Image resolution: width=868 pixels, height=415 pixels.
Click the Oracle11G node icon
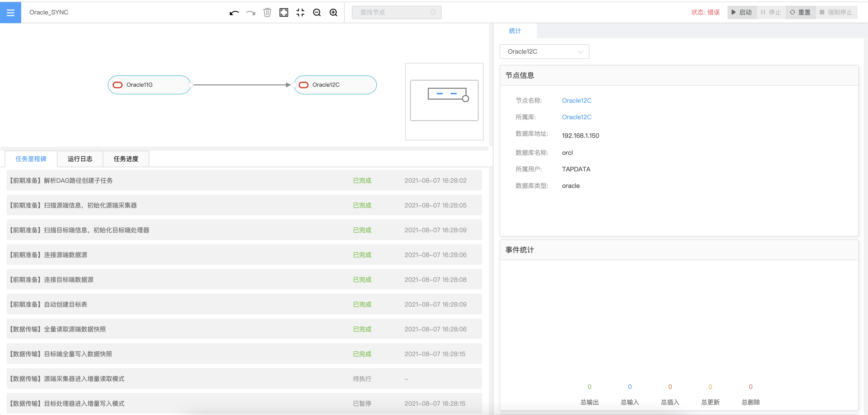[x=118, y=85]
